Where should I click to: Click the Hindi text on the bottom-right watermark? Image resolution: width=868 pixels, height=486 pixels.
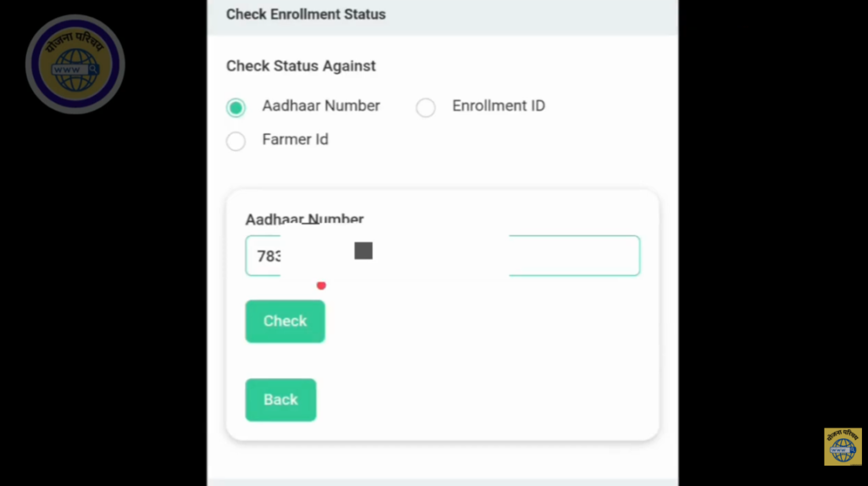(843, 434)
